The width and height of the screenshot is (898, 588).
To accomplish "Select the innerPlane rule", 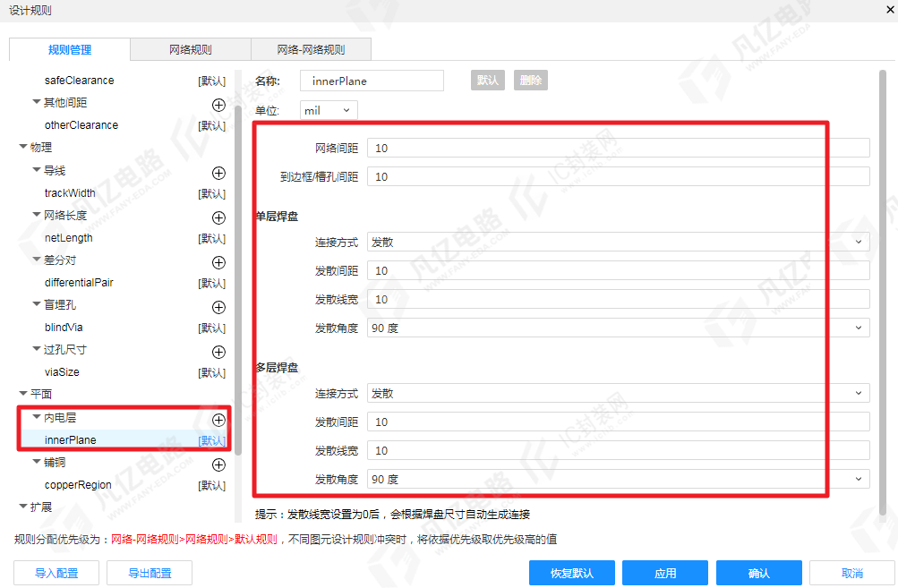I will click(x=71, y=439).
